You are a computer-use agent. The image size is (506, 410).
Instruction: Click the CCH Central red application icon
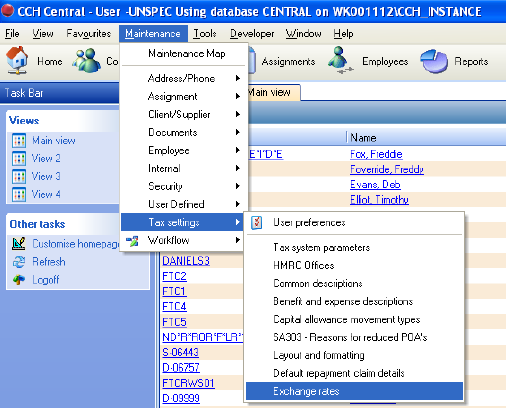pos(7,10)
